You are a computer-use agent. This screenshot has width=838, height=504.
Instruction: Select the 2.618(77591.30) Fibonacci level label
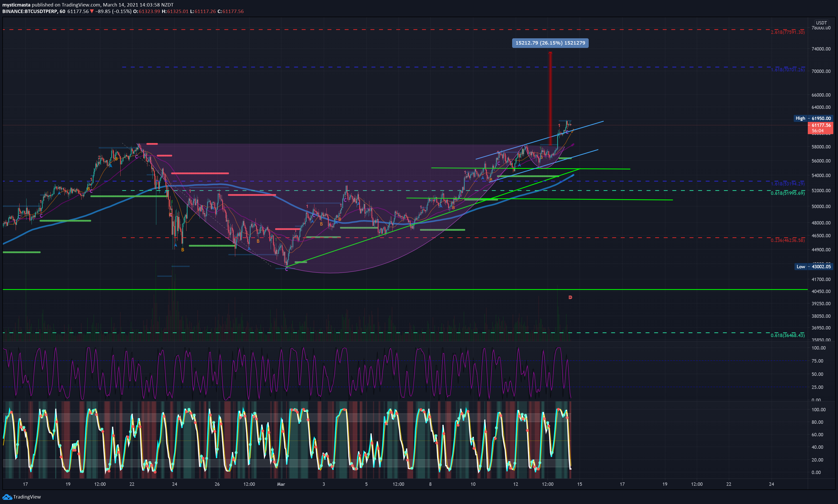(x=787, y=32)
